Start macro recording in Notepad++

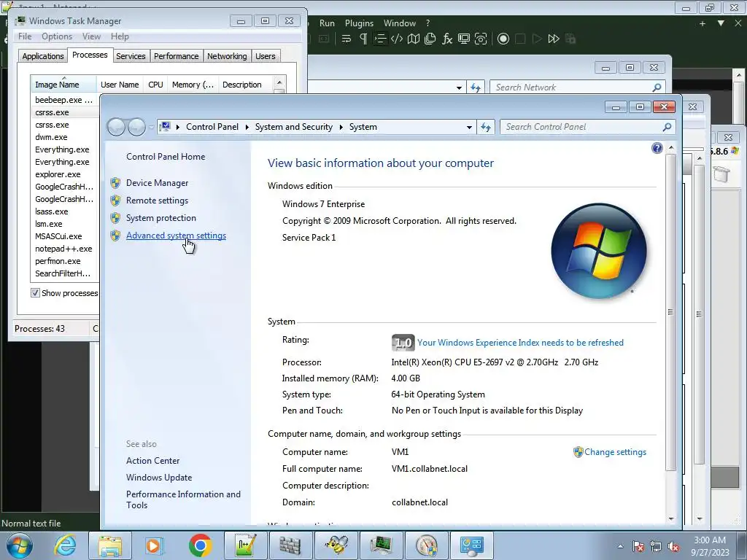click(x=503, y=39)
